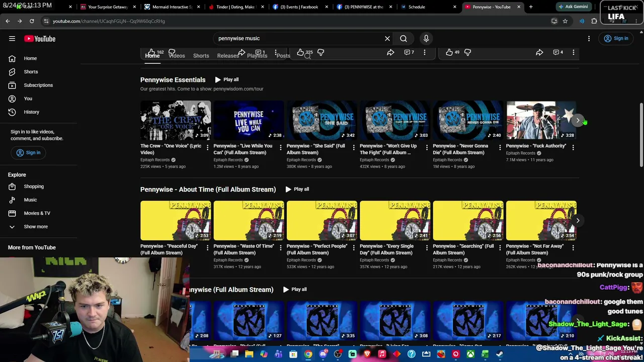Open options menu for "Perfect People" video

[354, 247]
